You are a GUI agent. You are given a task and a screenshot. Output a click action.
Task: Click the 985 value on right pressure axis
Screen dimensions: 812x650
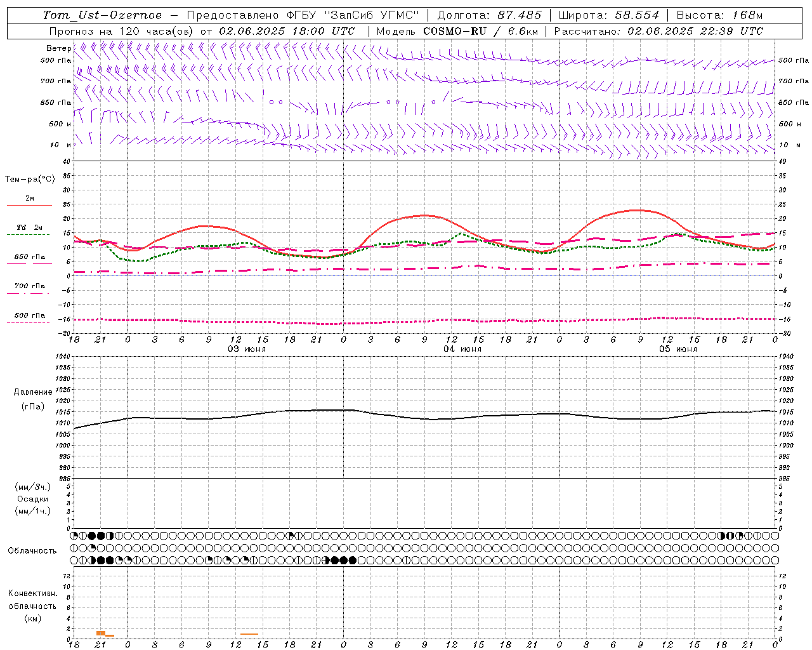pyautogui.click(x=786, y=479)
